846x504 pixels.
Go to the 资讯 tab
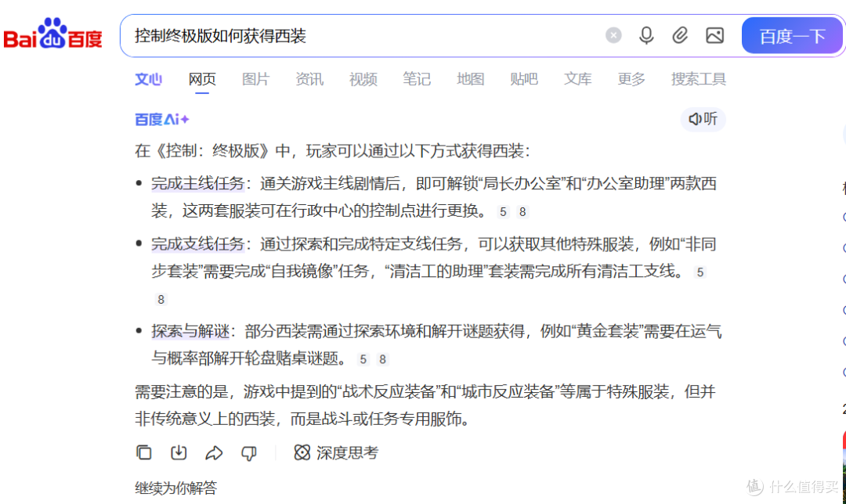309,79
